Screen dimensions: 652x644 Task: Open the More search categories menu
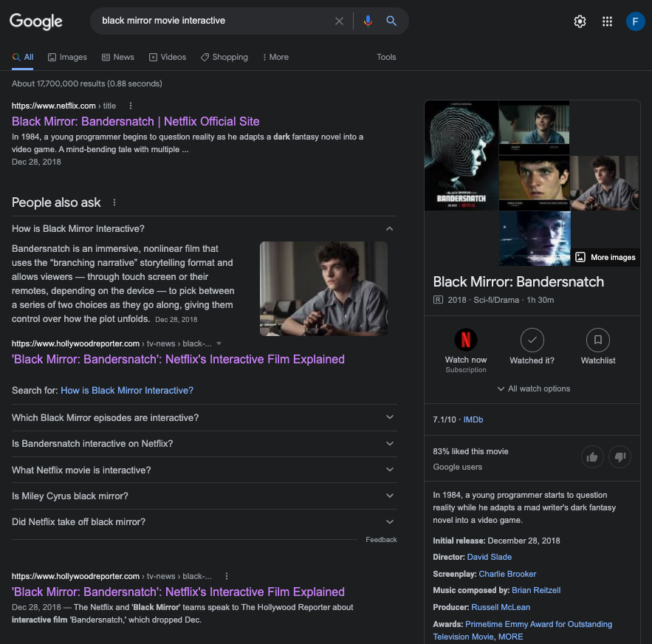(275, 57)
